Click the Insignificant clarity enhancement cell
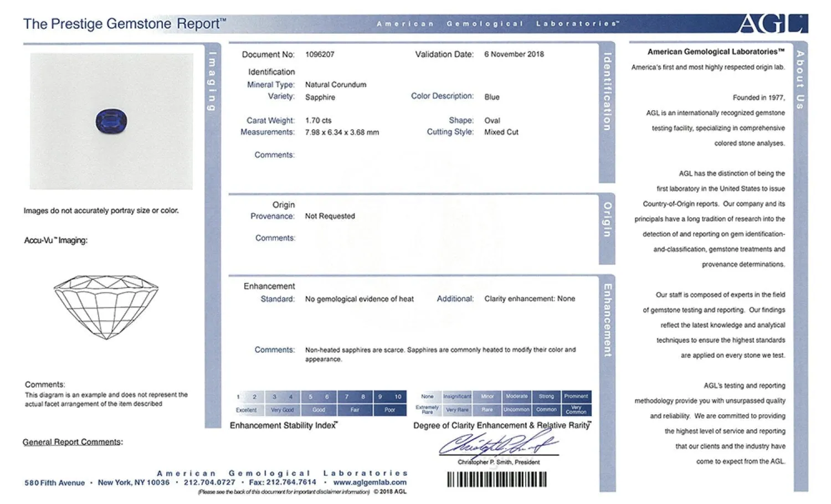 coord(457,397)
